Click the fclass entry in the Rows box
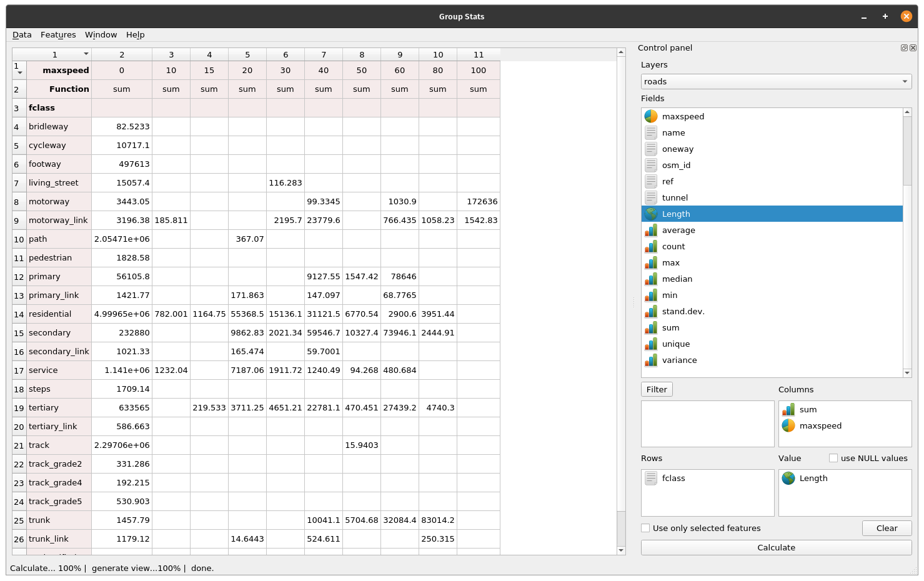Image resolution: width=924 pixels, height=581 pixels. (673, 478)
